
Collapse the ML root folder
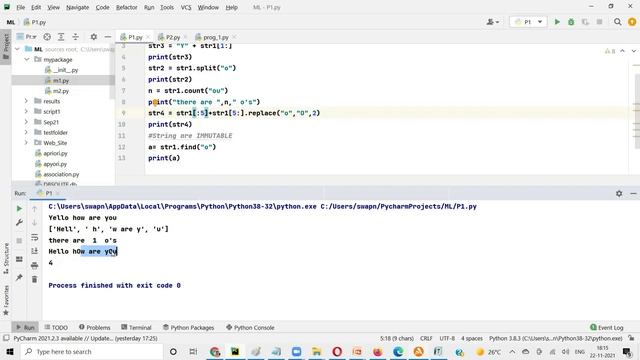pyautogui.click(x=17, y=49)
